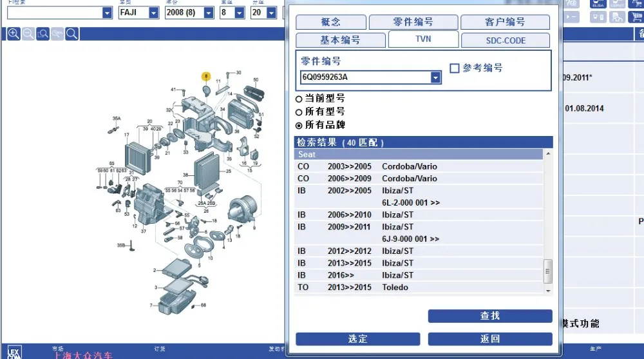Viewport: 644px width, 359px height.
Task: Select the 所有型号 radio option
Action: point(299,112)
